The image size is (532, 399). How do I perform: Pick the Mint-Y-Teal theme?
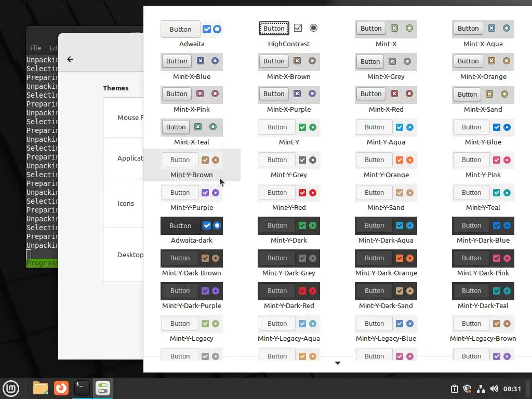(483, 198)
